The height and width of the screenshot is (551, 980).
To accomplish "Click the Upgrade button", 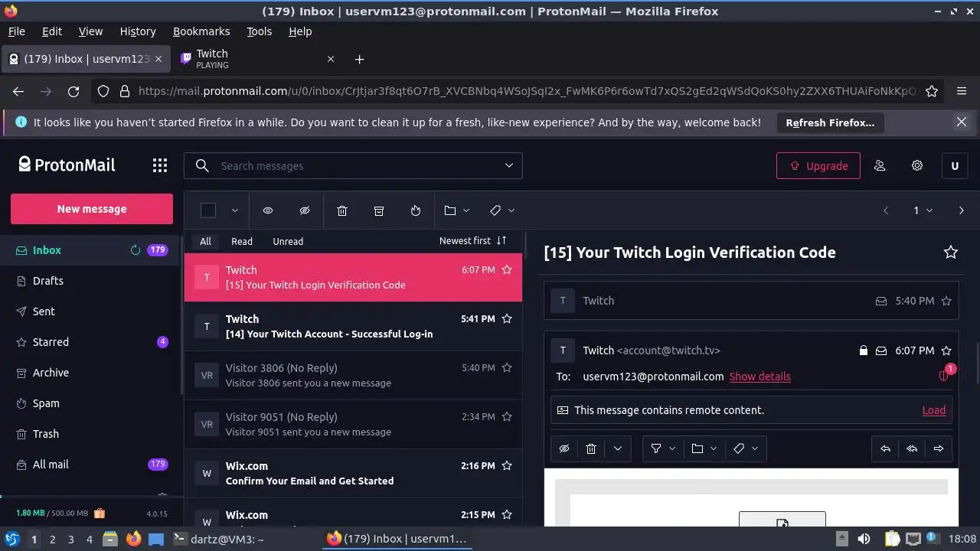I will 818,165.
